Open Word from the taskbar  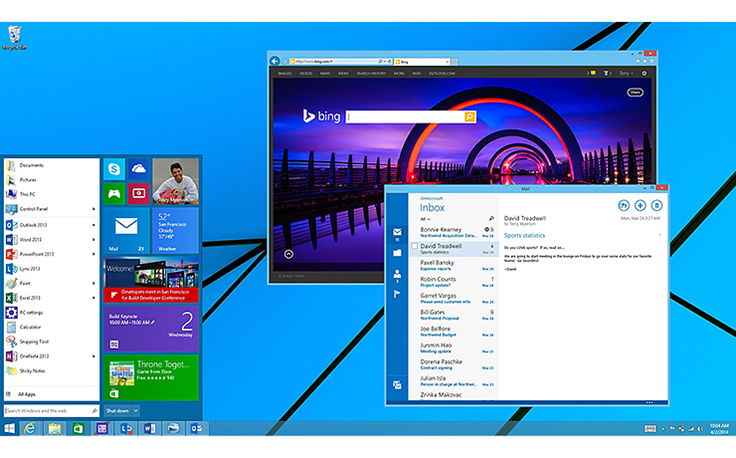pyautogui.click(x=150, y=428)
